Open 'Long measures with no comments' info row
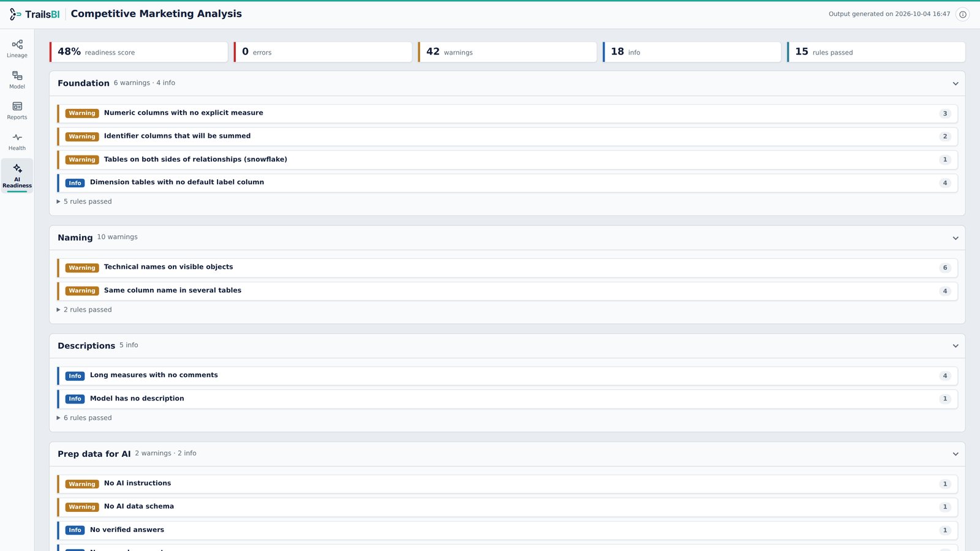This screenshot has width=980, height=551. coord(507,376)
